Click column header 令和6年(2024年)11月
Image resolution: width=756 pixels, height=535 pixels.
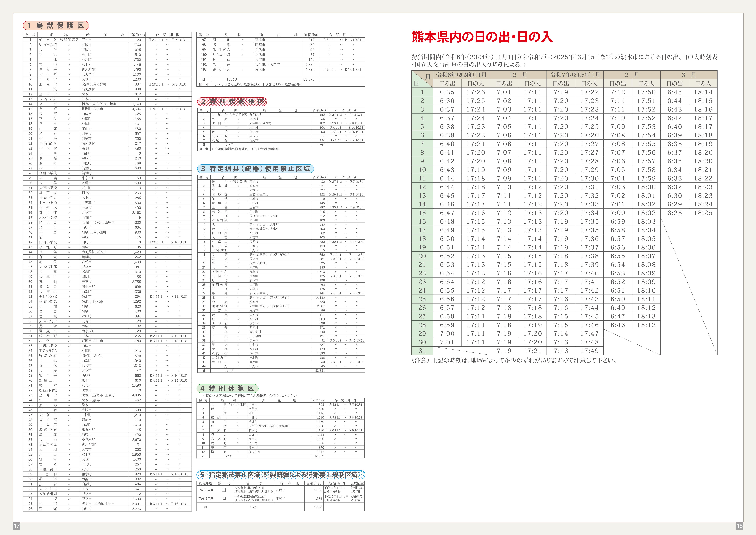click(x=461, y=75)
